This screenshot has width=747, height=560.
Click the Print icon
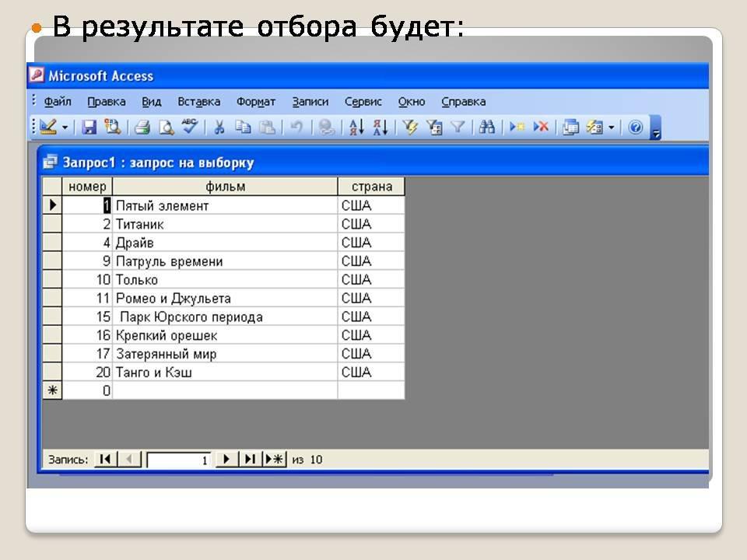click(x=142, y=128)
